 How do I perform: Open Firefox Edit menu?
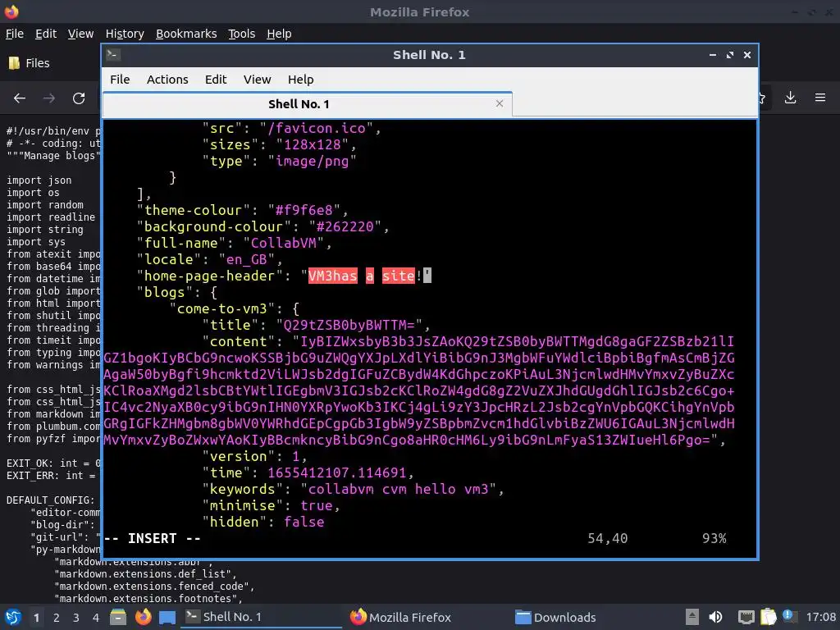tap(46, 34)
